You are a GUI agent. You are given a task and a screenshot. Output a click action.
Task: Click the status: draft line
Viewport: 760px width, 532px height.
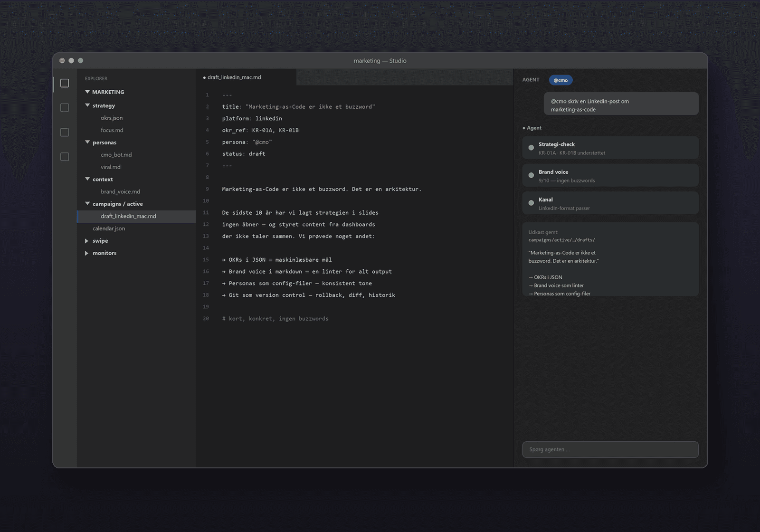pyautogui.click(x=244, y=154)
